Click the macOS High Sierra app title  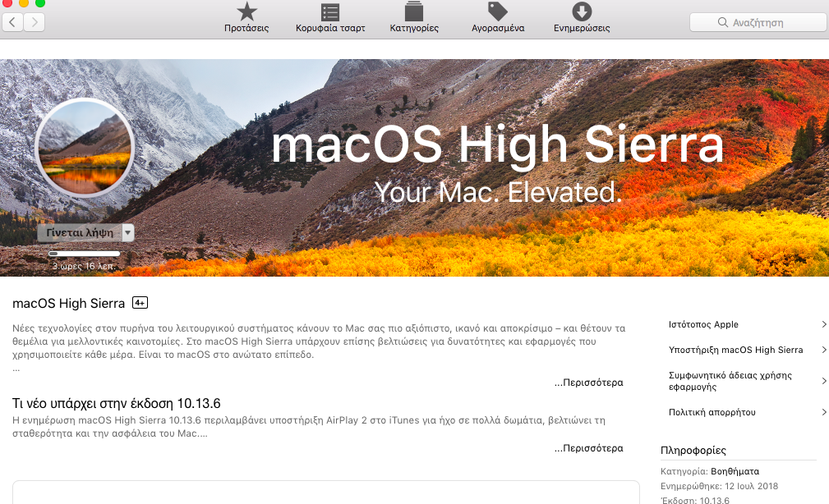(x=69, y=303)
